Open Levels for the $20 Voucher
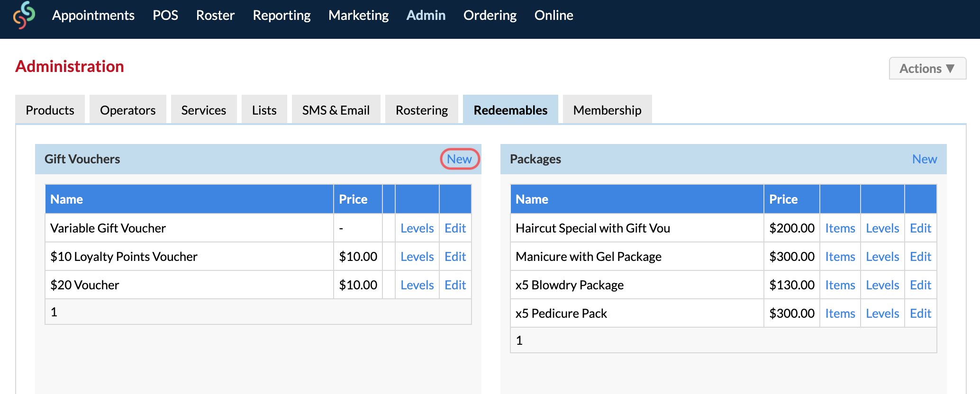The image size is (980, 394). click(x=417, y=285)
